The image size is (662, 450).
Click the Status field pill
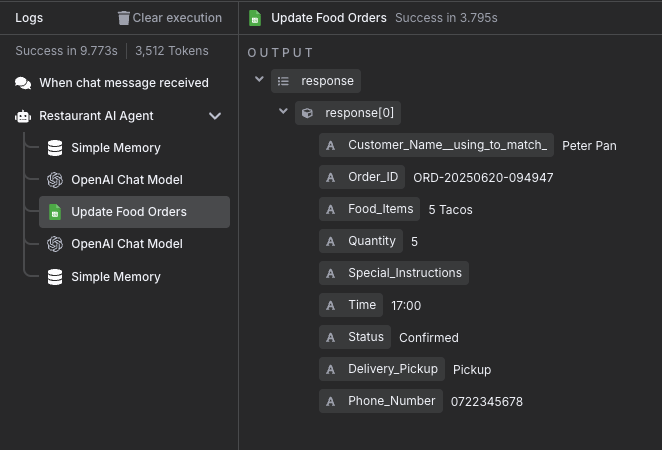click(x=355, y=337)
